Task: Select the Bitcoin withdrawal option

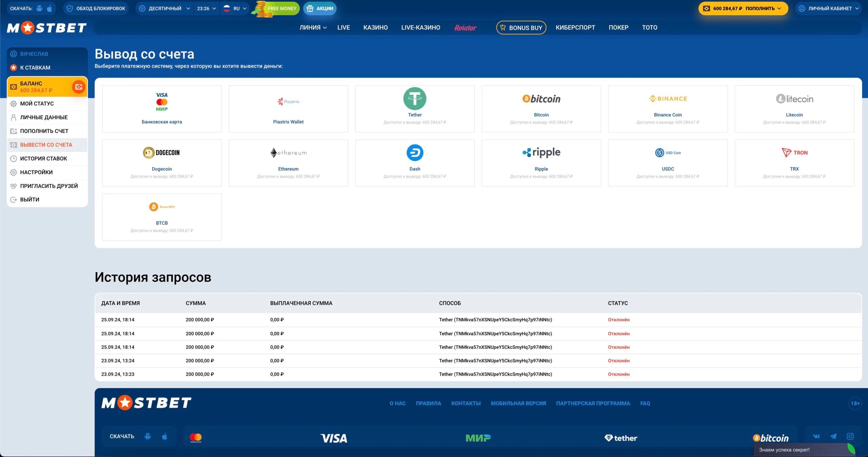Action: [x=541, y=108]
